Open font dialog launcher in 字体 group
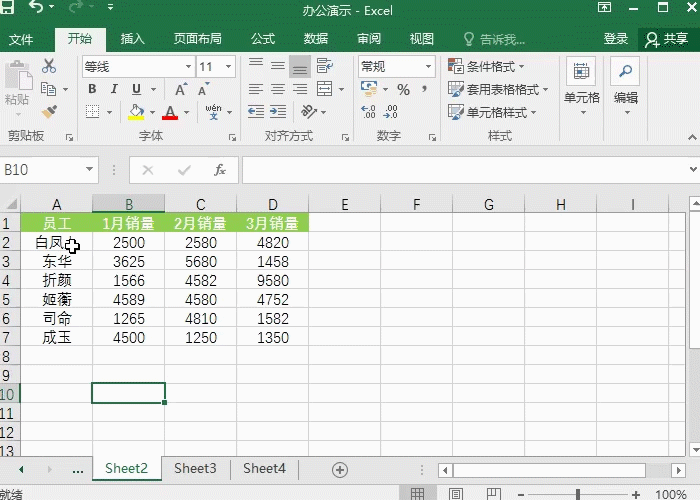 [x=232, y=138]
